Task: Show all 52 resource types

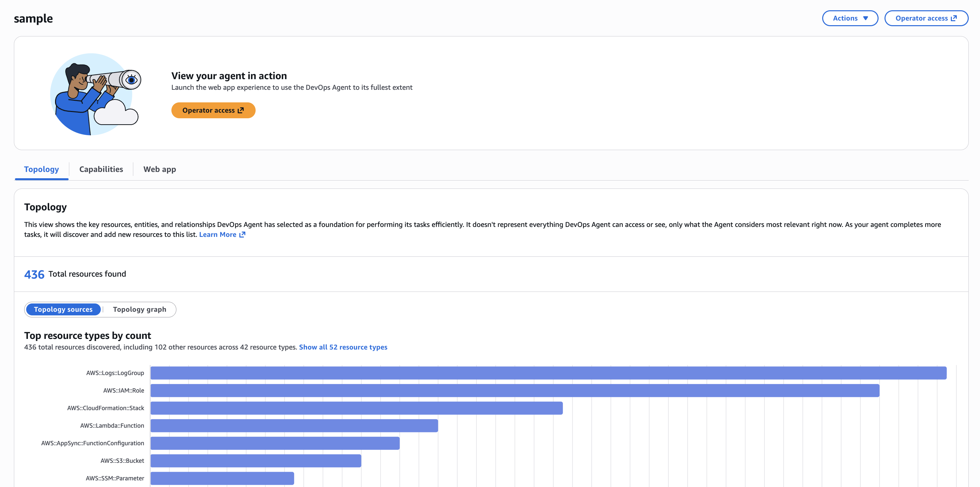Action: 343,347
